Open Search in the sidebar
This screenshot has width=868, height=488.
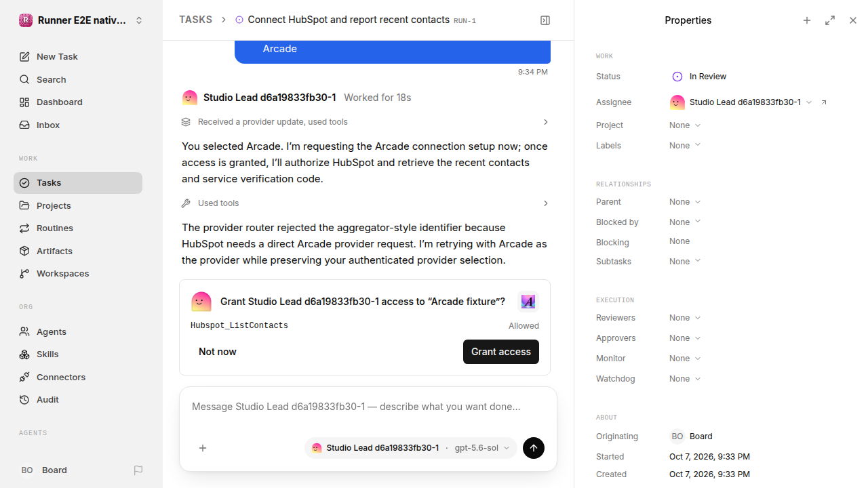click(78, 79)
